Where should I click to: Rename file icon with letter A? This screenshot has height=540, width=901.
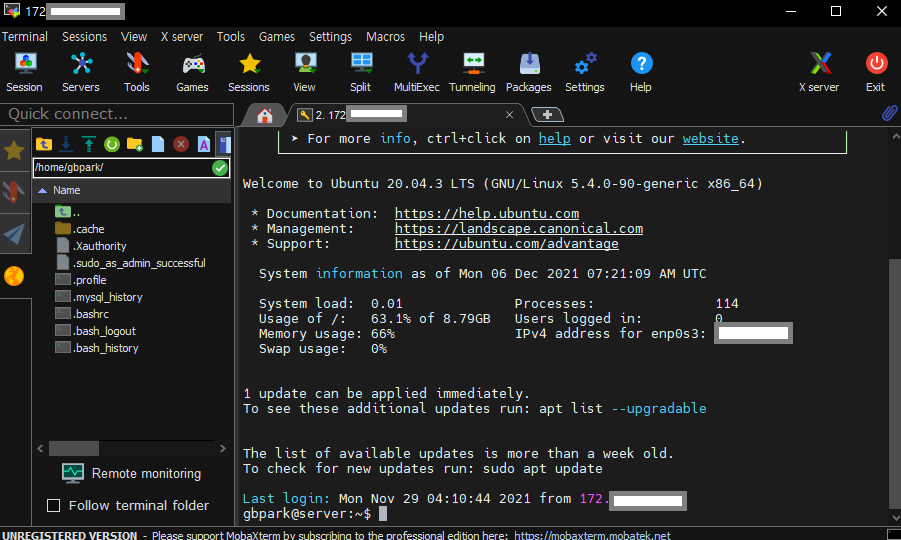tap(204, 144)
